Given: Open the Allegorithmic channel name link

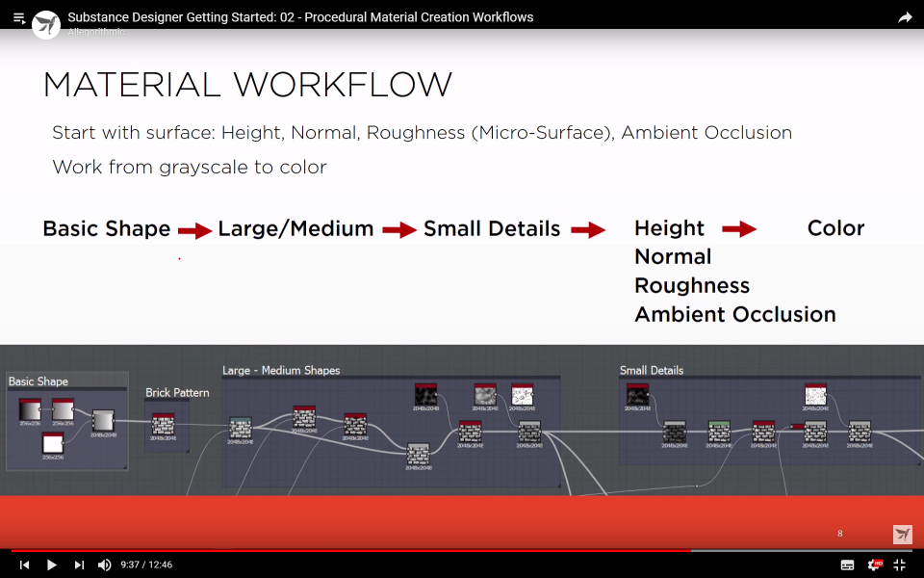Looking at the screenshot, I should tap(96, 32).
